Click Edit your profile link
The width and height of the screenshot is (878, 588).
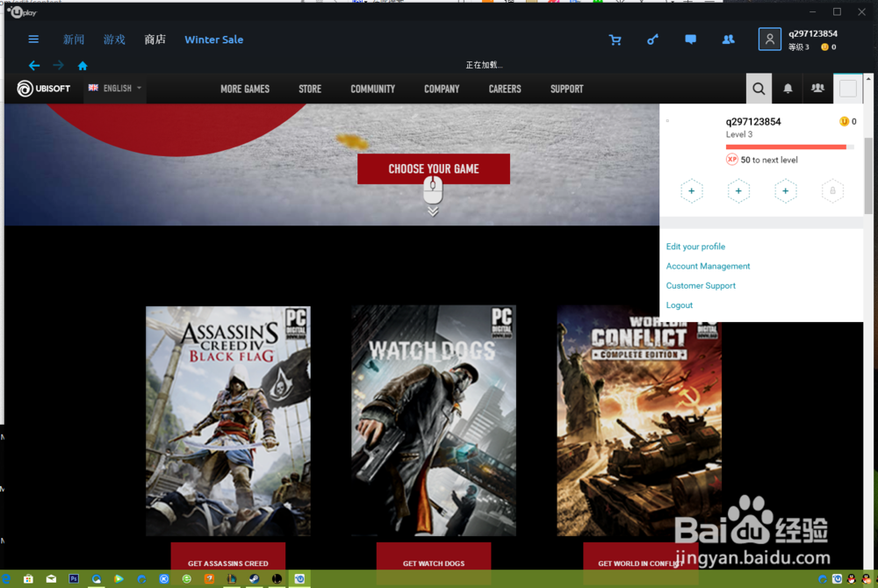(695, 247)
